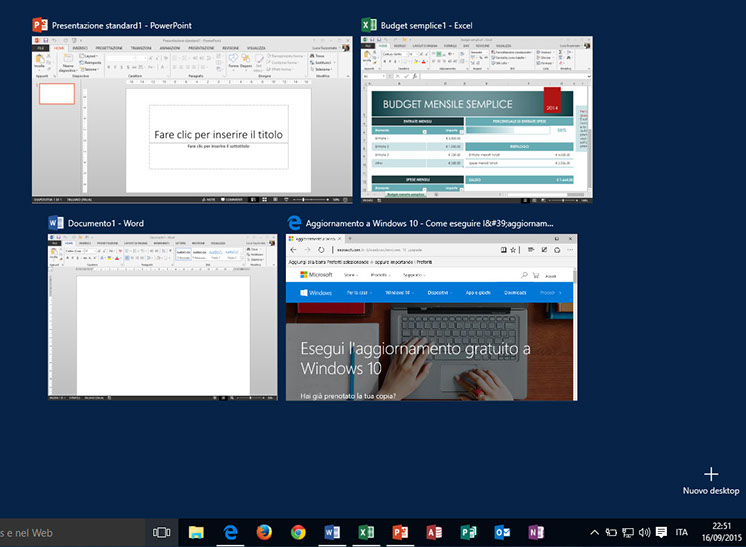Click the Edge icon in the taskbar
Screen dimensions: 746x547
point(230,532)
